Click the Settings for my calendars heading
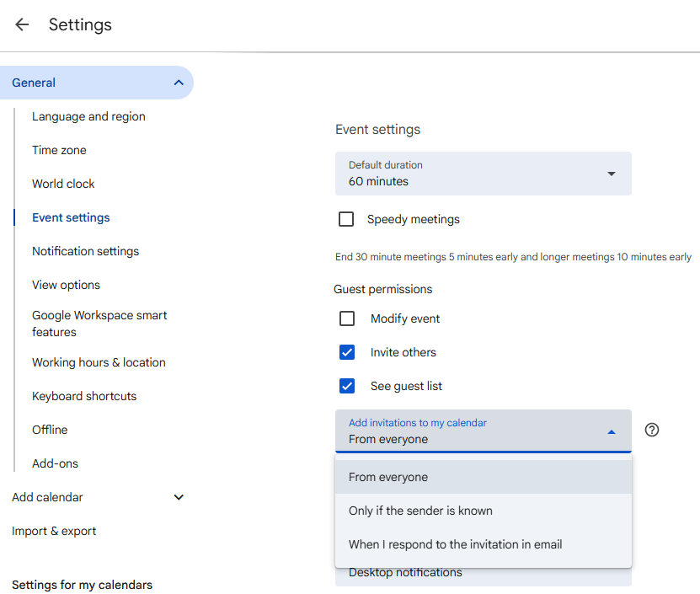This screenshot has height=594, width=700. tap(82, 585)
